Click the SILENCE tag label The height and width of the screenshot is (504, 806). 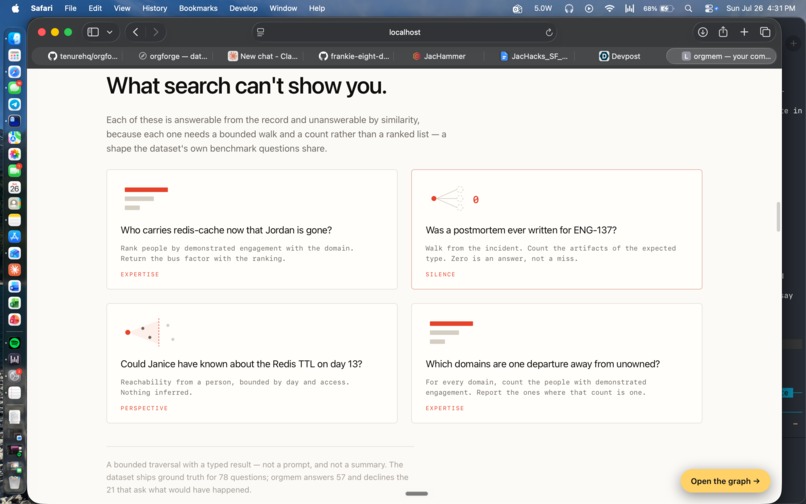[440, 274]
